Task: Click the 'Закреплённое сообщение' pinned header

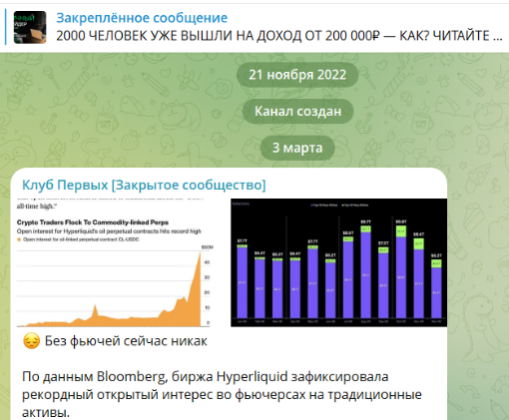Action: click(x=142, y=18)
